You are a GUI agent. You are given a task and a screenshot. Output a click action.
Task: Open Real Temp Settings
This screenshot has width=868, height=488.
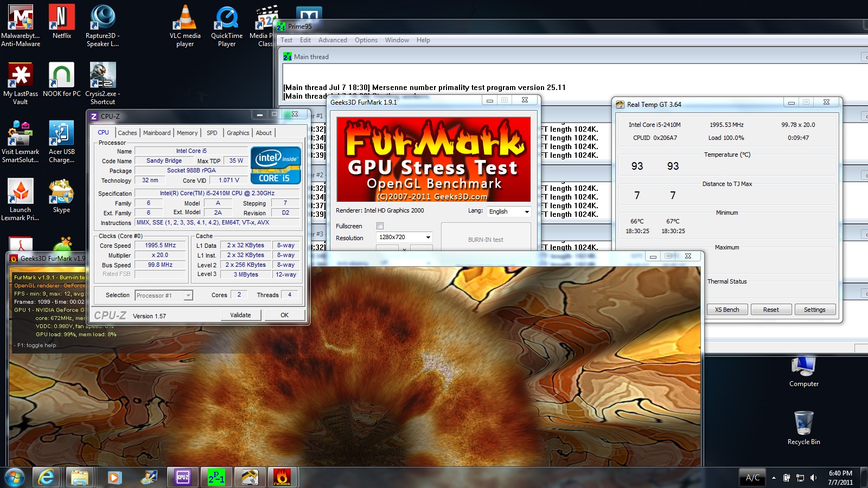tap(815, 310)
